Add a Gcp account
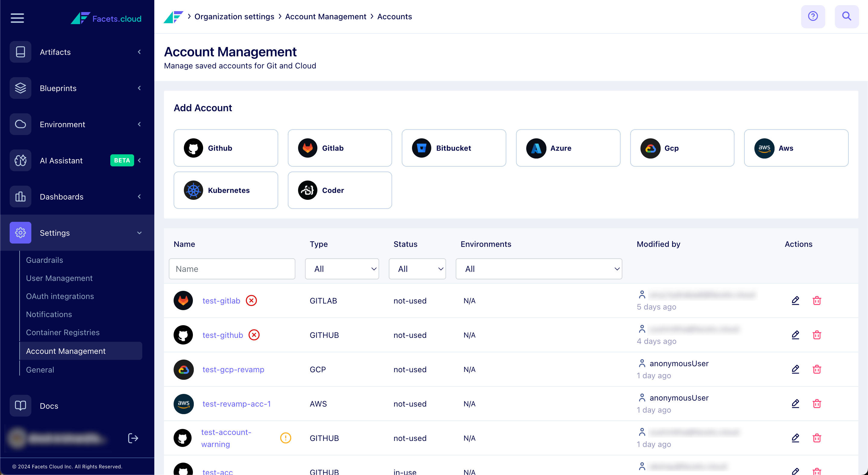The width and height of the screenshot is (868, 475). tap(682, 148)
